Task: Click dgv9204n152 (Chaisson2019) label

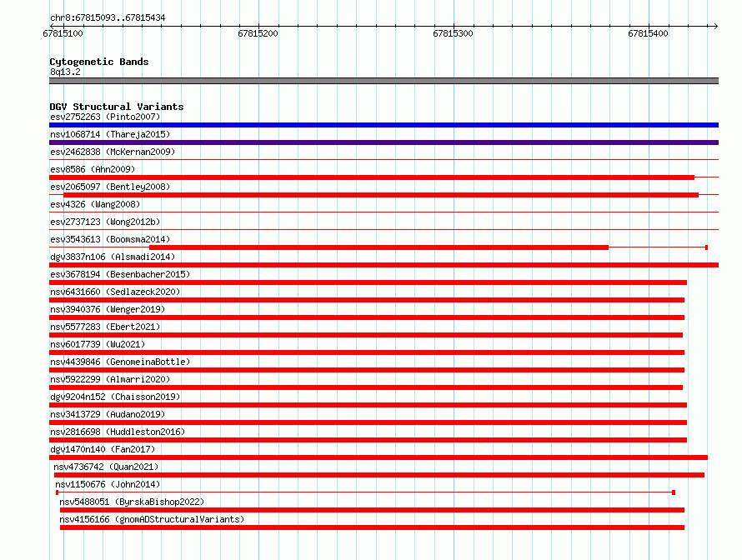Action: tap(115, 397)
